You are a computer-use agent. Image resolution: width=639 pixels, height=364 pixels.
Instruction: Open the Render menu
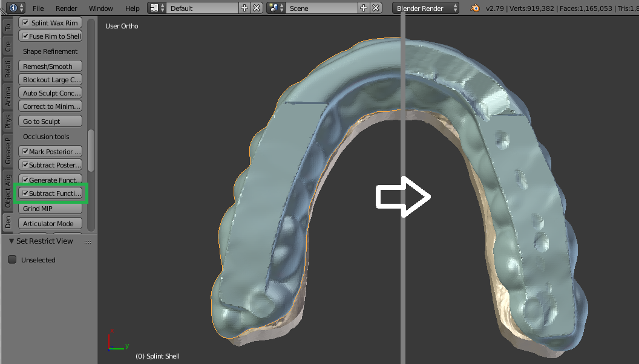[66, 8]
